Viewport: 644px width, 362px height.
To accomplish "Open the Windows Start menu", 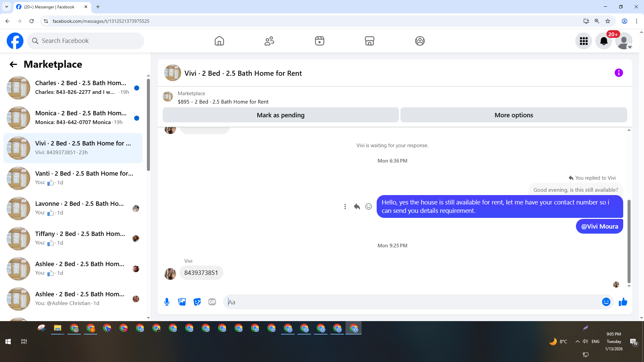I will click(8, 341).
